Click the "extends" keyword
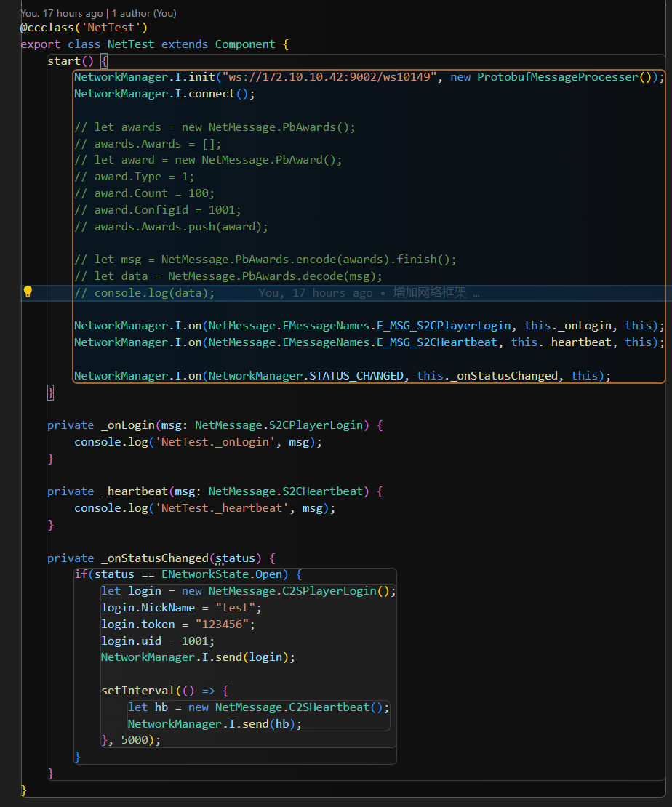 [x=185, y=44]
